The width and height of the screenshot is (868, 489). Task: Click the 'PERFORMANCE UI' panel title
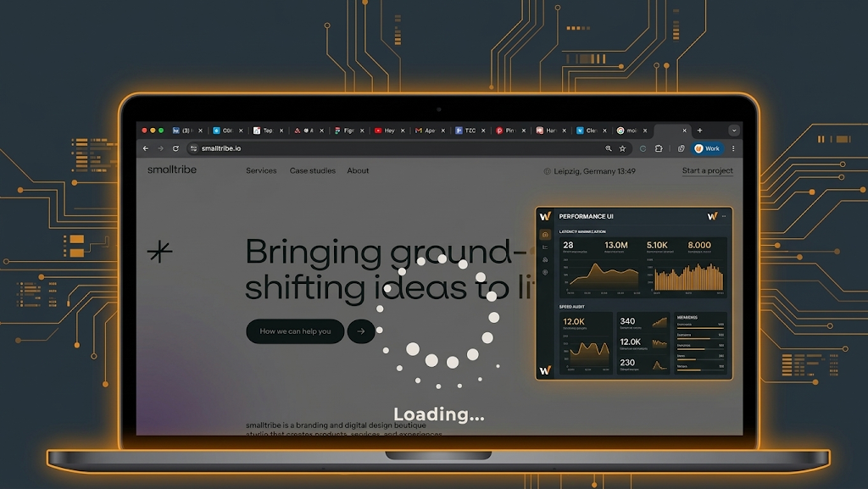tap(587, 216)
